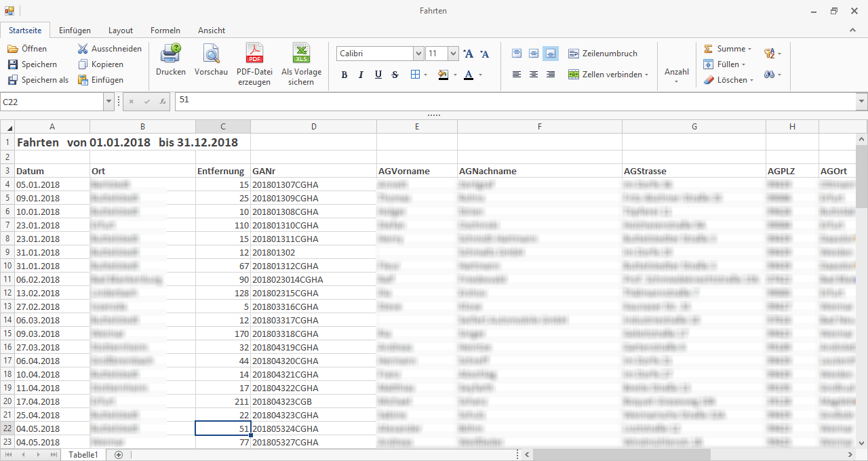Open the Calibri font name dropdown
The width and height of the screenshot is (868, 461).
pyautogui.click(x=418, y=54)
